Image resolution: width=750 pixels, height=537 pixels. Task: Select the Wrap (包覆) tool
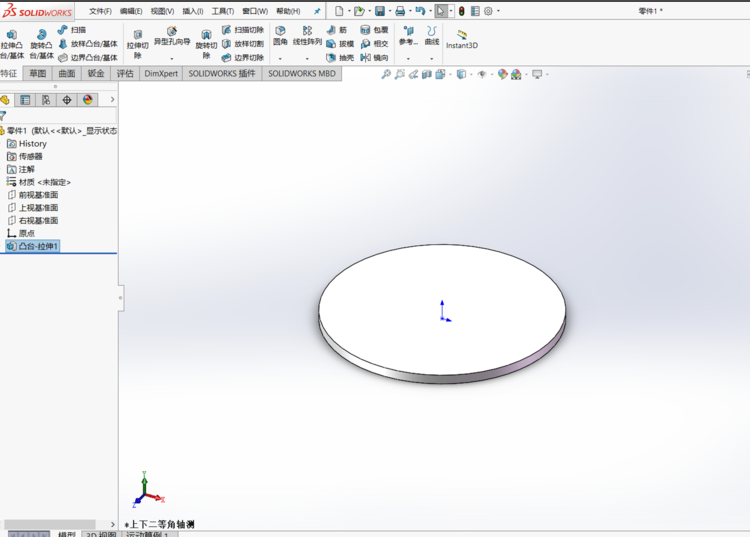click(x=374, y=30)
